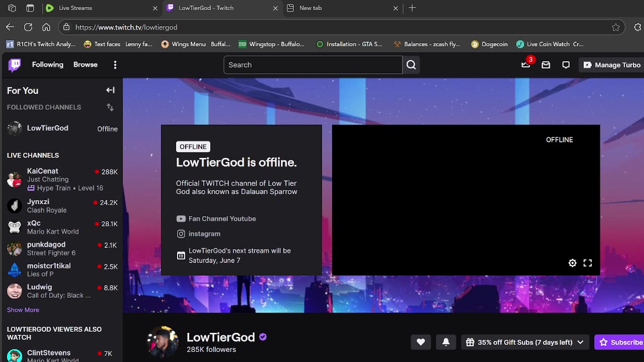
Task: Open the tab actions menu icon
Action: click(30, 8)
